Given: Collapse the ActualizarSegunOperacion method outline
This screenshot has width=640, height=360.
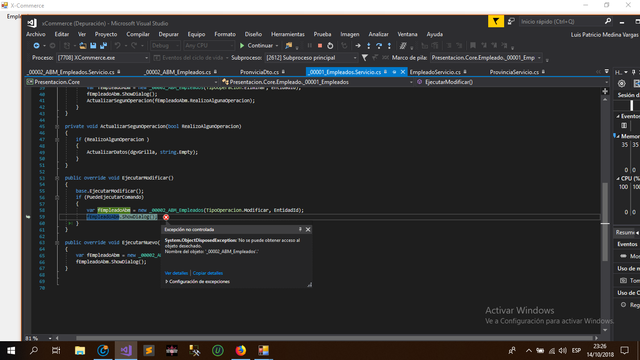Looking at the screenshot, I should (x=57, y=127).
